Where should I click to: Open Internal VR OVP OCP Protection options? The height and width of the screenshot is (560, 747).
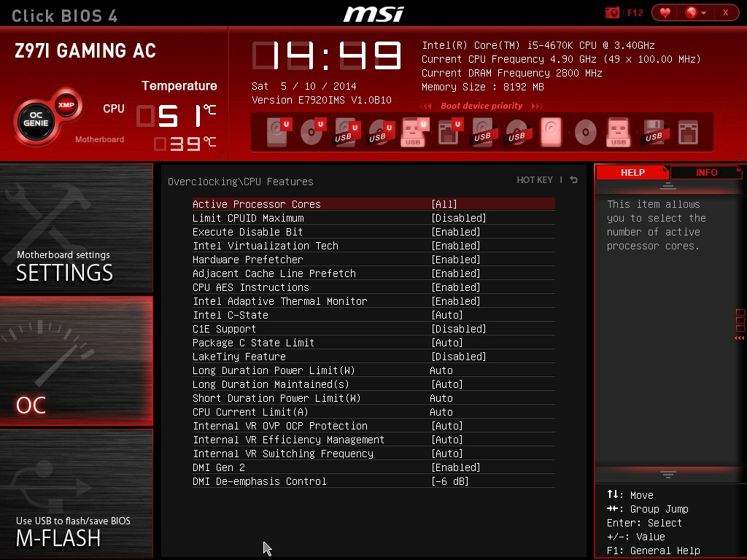(373, 425)
